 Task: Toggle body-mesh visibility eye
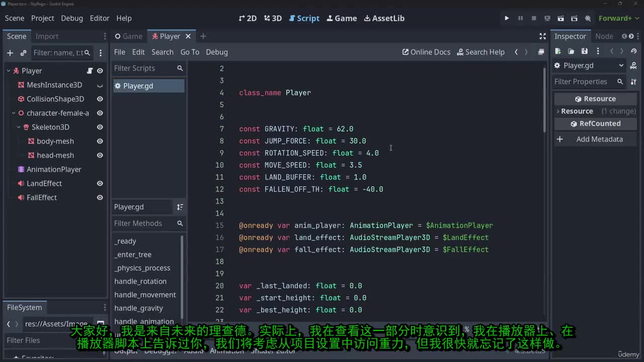100,141
